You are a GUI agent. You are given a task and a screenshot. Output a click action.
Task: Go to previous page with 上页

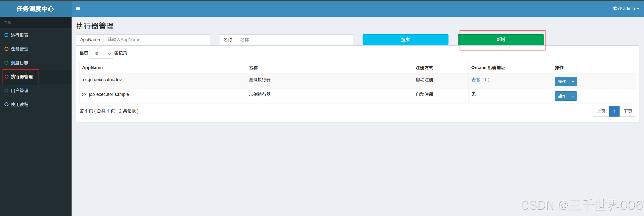pos(601,111)
